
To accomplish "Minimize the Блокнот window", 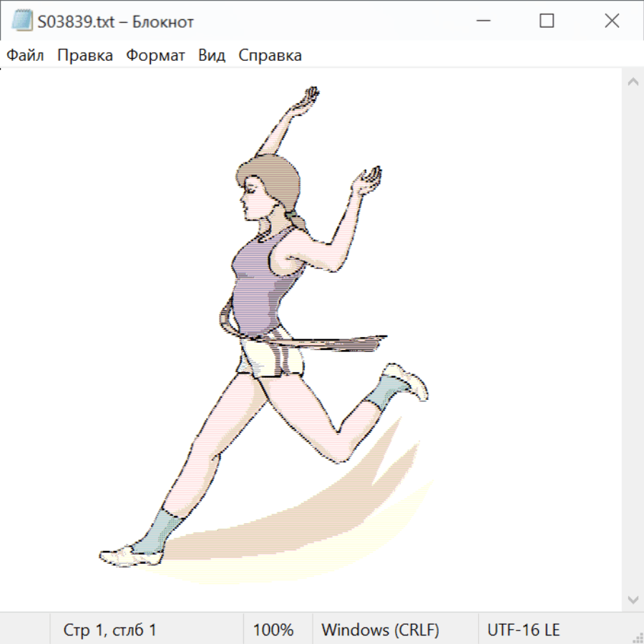I will [482, 21].
